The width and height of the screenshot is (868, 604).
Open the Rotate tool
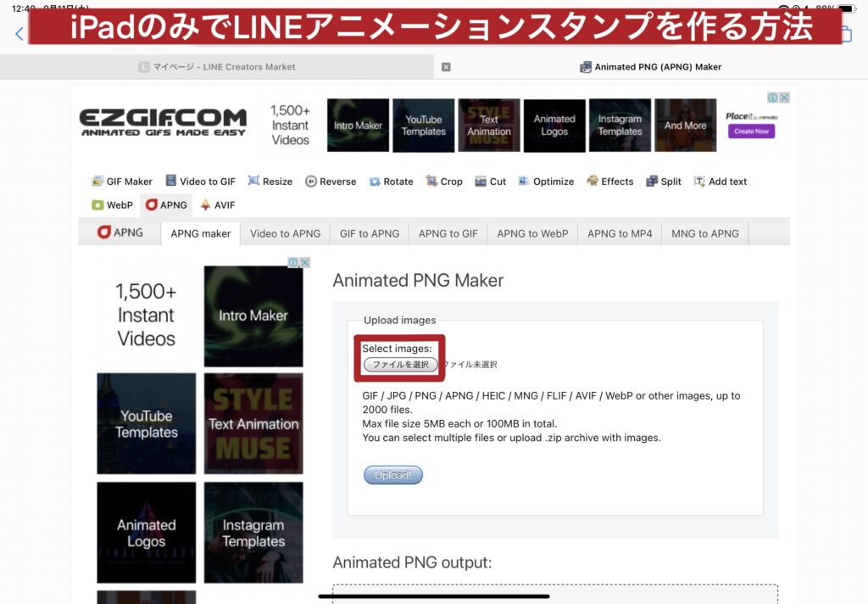coord(391,182)
